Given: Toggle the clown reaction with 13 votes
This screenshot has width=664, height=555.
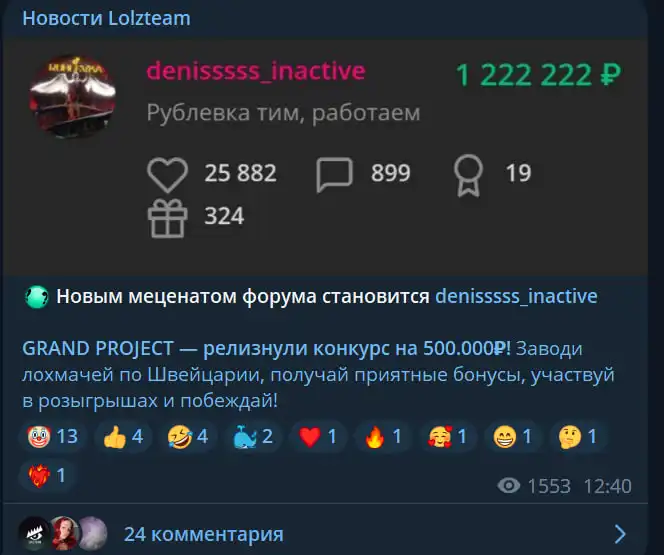Looking at the screenshot, I should tap(53, 436).
